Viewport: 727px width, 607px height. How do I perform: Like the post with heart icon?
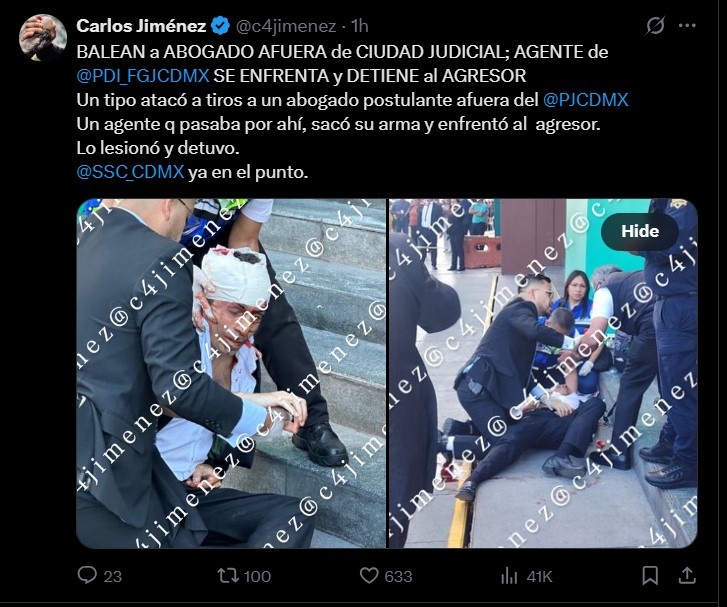coord(369,575)
